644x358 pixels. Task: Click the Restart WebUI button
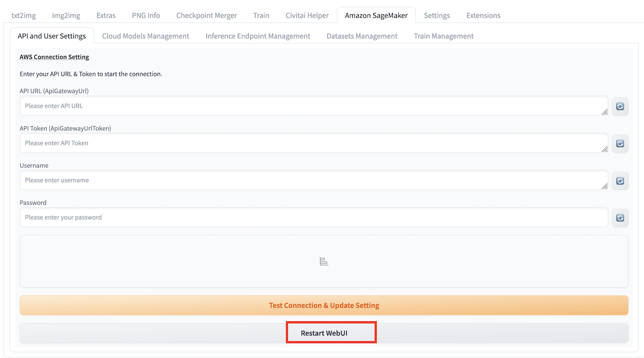point(324,333)
